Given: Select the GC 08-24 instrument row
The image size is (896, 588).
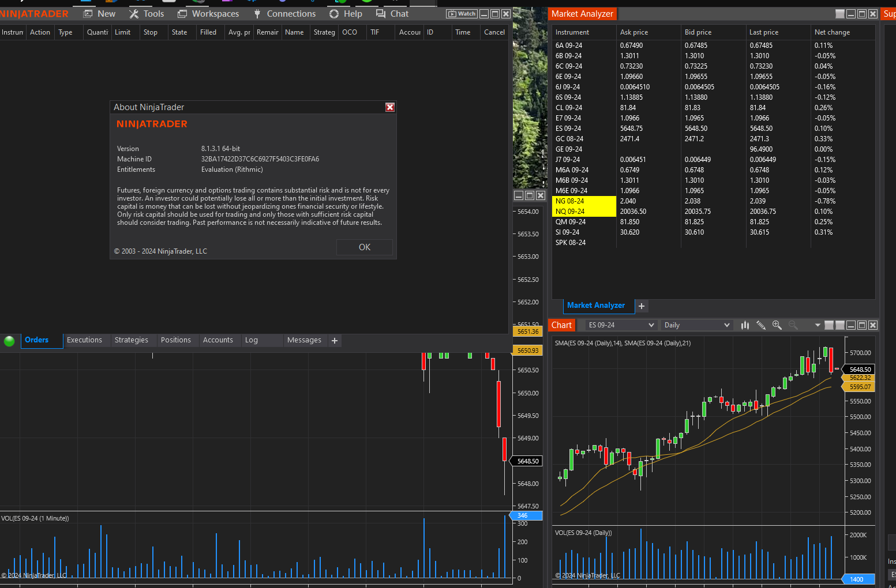Looking at the screenshot, I should pos(713,139).
